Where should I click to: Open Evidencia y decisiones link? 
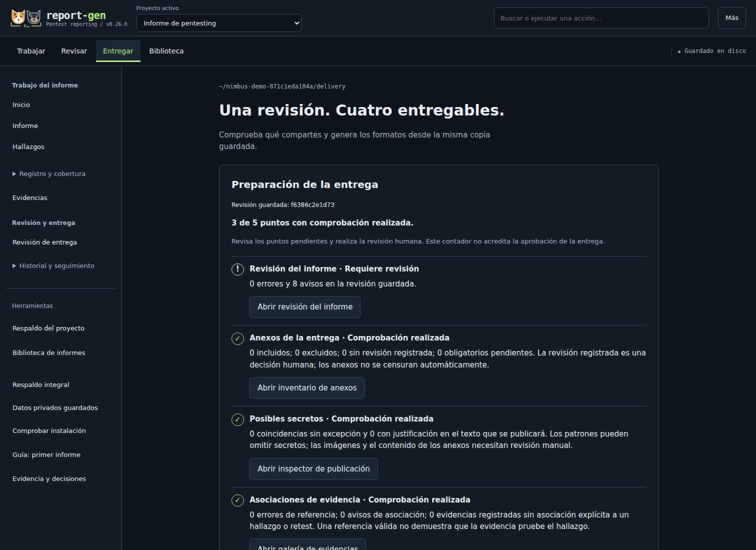(x=49, y=479)
